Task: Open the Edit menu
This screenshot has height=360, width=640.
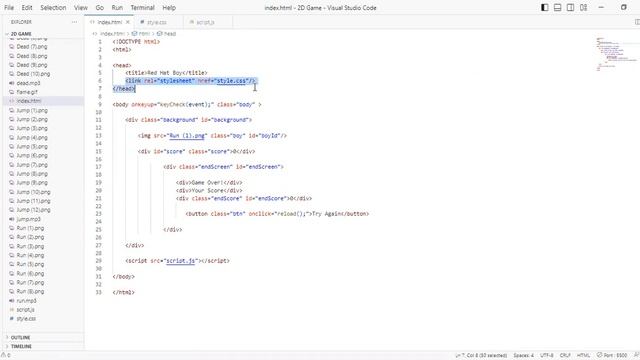Action: pyautogui.click(x=27, y=8)
